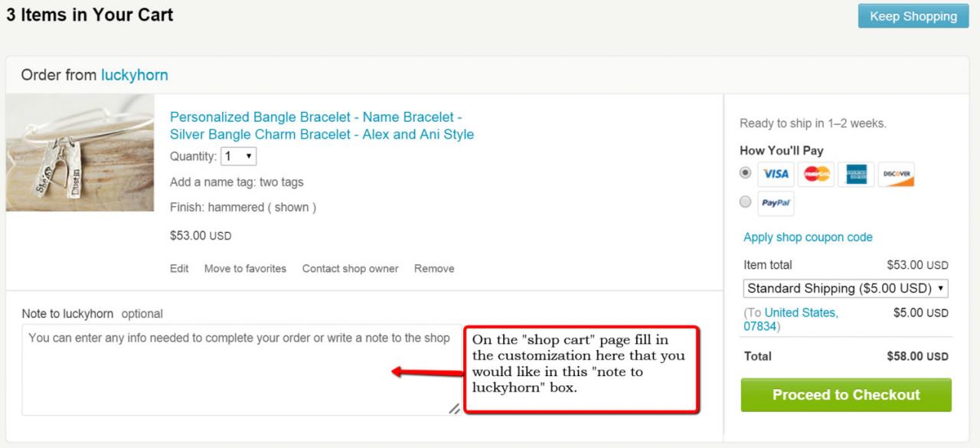Image resolution: width=980 pixels, height=448 pixels.
Task: Click the $5.00 USD shipping amount
Action: click(x=921, y=313)
